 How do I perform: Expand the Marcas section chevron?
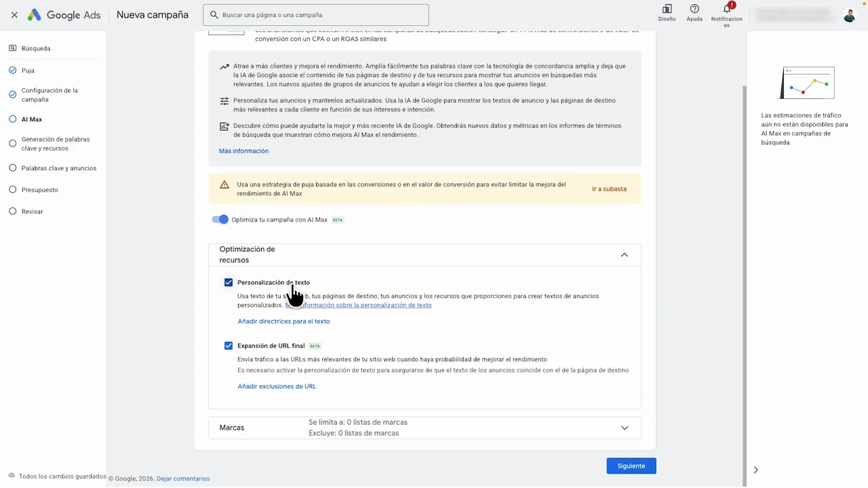(x=625, y=428)
